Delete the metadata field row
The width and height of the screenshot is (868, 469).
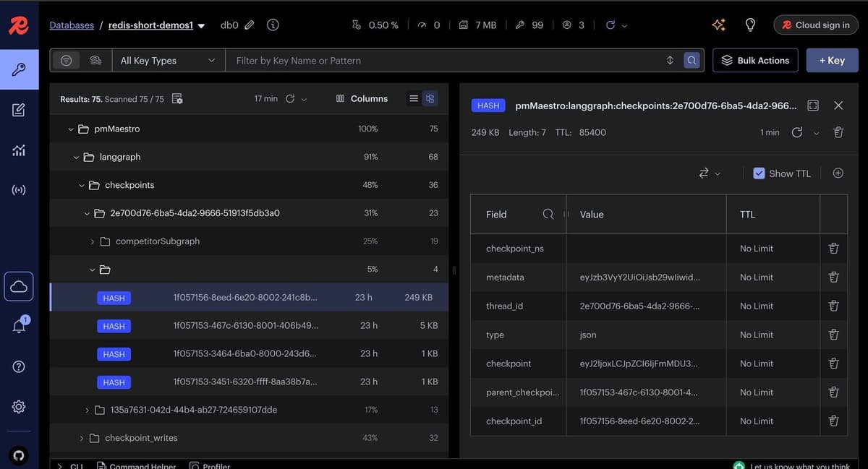pyautogui.click(x=833, y=277)
